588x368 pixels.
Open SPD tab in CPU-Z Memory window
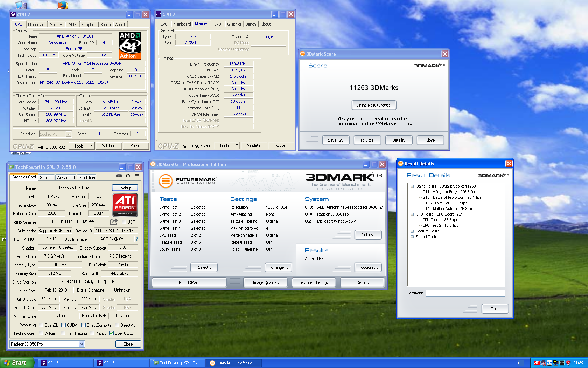click(x=218, y=24)
